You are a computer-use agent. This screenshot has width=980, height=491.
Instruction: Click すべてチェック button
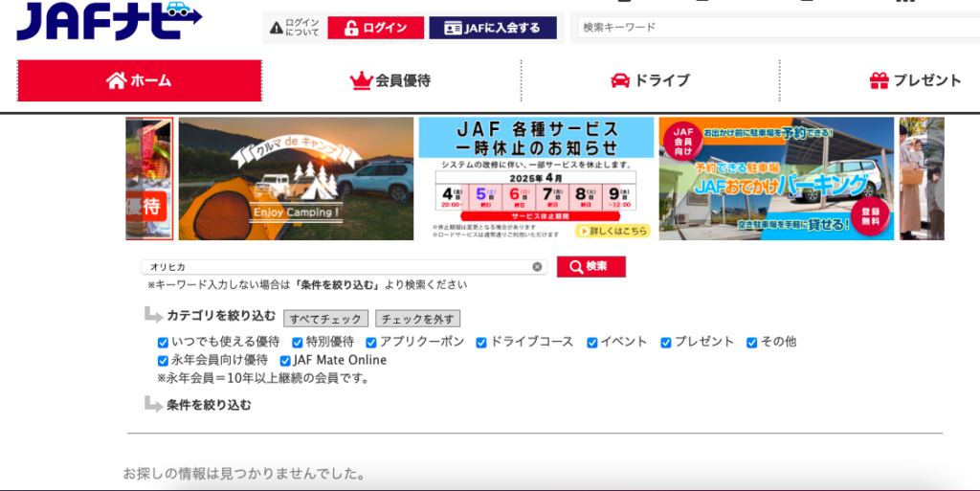[x=325, y=319]
